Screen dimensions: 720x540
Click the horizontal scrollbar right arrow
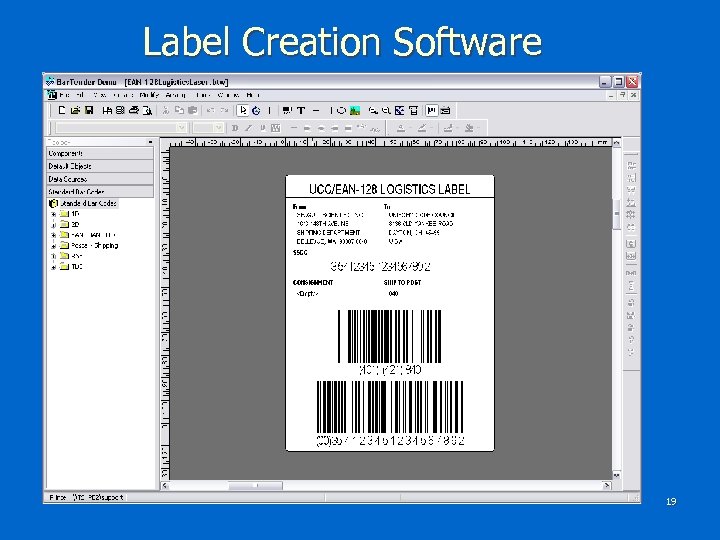point(607,485)
